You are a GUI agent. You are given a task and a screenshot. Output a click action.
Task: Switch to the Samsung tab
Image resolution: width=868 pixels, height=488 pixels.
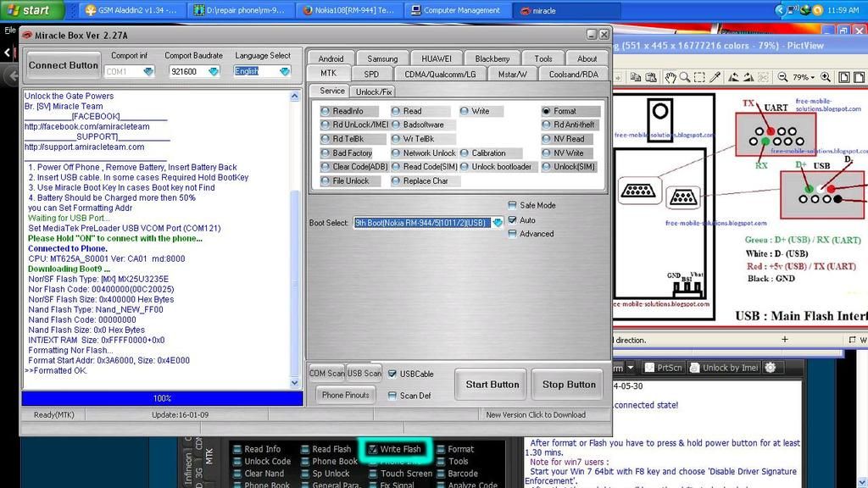tap(382, 58)
